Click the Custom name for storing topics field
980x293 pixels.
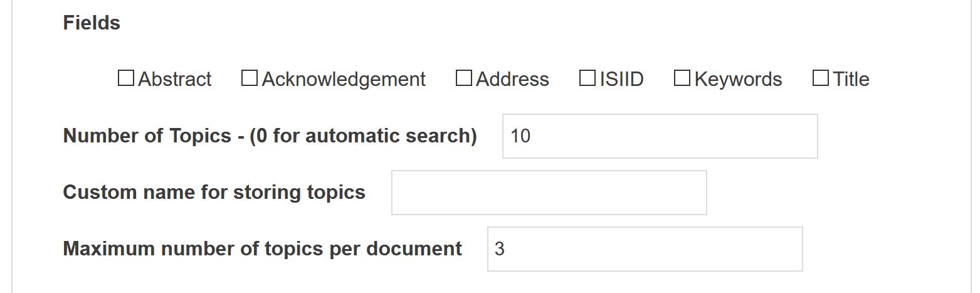(549, 193)
